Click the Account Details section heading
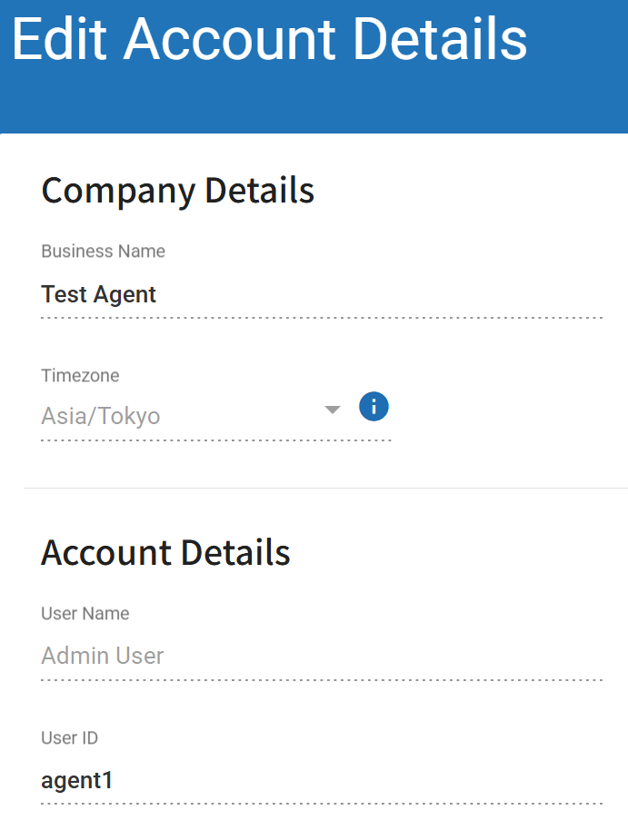Viewport: 628px width, 840px height. pyautogui.click(x=165, y=552)
